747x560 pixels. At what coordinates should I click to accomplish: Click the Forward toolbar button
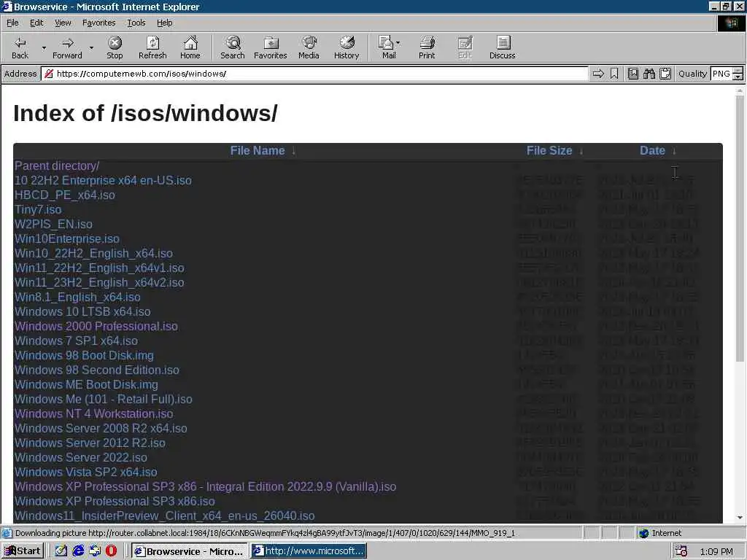point(67,47)
